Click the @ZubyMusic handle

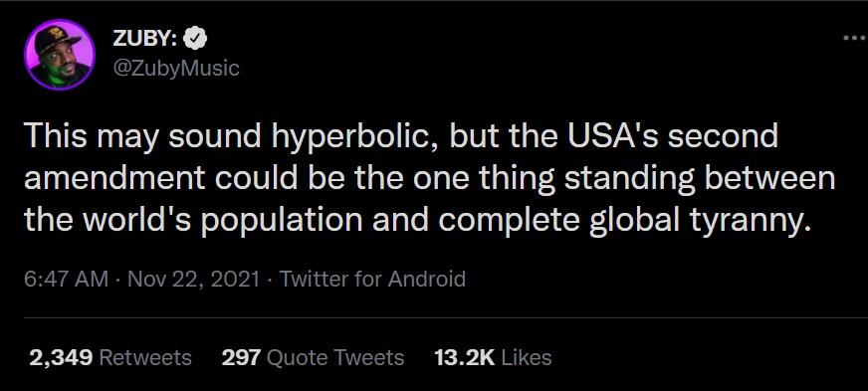(176, 69)
